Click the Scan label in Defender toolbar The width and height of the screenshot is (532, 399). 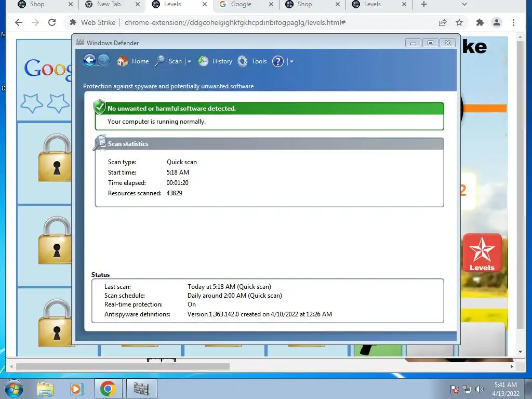[x=175, y=61]
